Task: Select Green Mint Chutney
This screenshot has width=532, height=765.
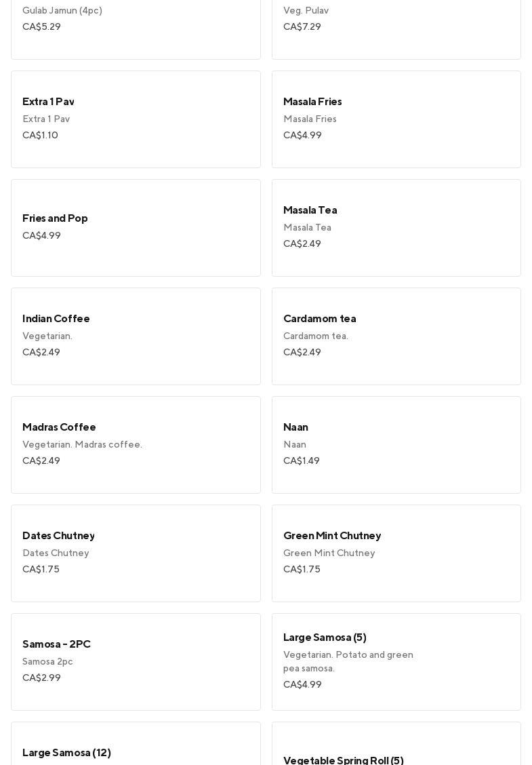Action: (x=396, y=553)
